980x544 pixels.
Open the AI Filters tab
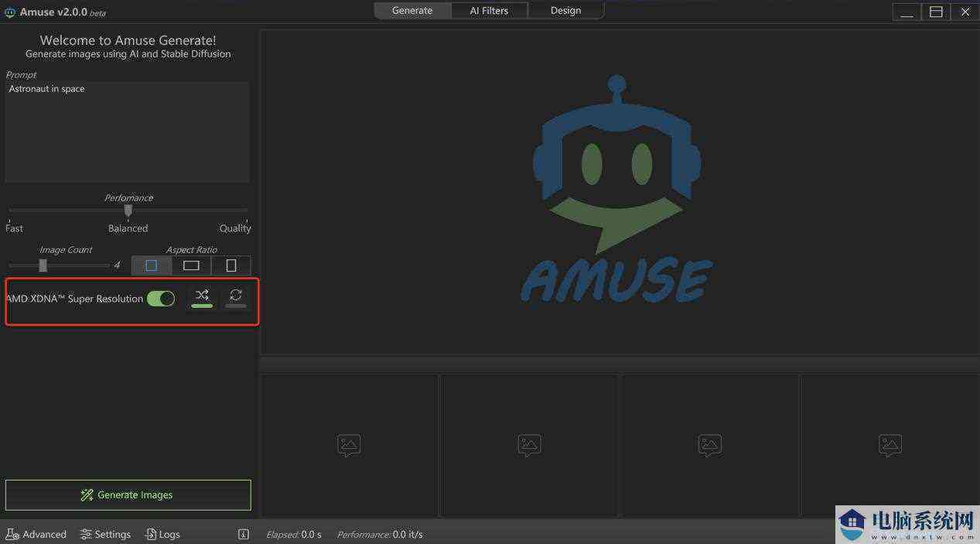(x=489, y=11)
